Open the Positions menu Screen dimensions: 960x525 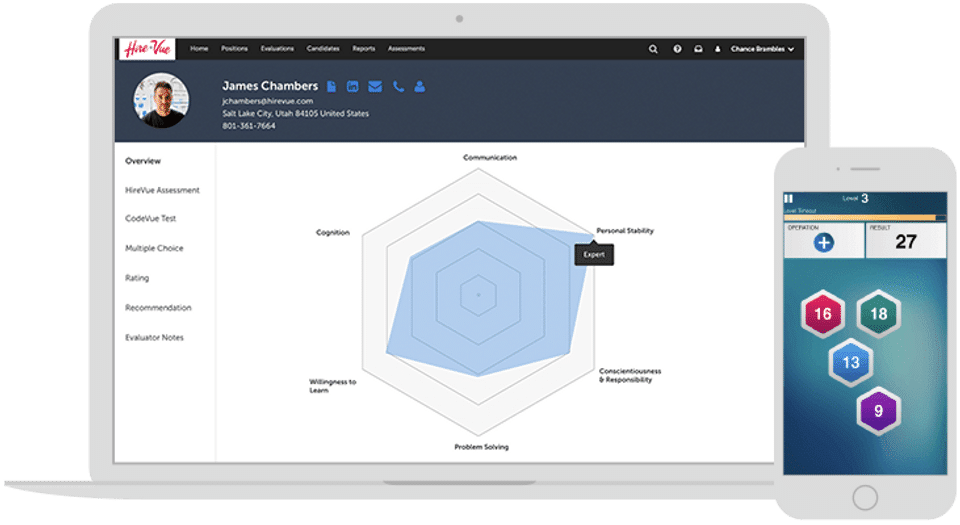(x=234, y=48)
